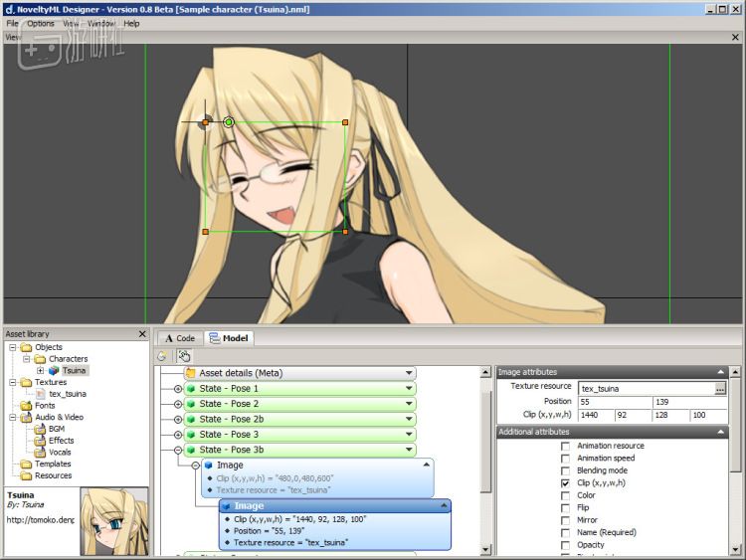
Task: Enable the Animation resource checkbox
Action: pyautogui.click(x=565, y=446)
